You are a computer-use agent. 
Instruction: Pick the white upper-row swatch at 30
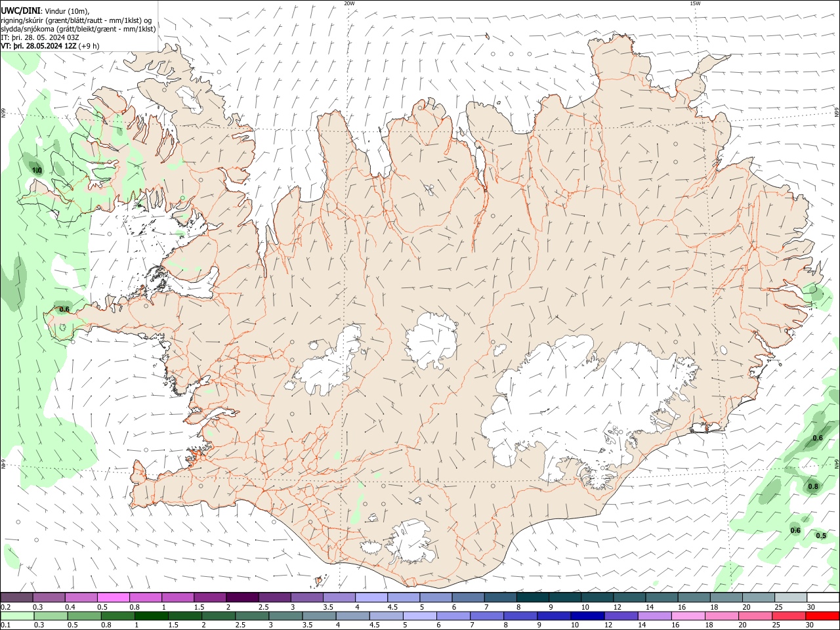point(823,597)
